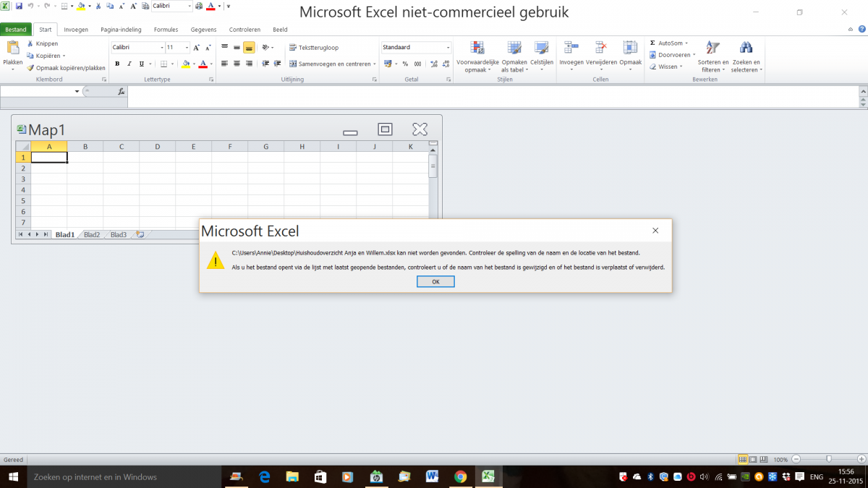Toggle middle vertical alignment
This screenshot has height=488, width=868.
click(x=237, y=48)
